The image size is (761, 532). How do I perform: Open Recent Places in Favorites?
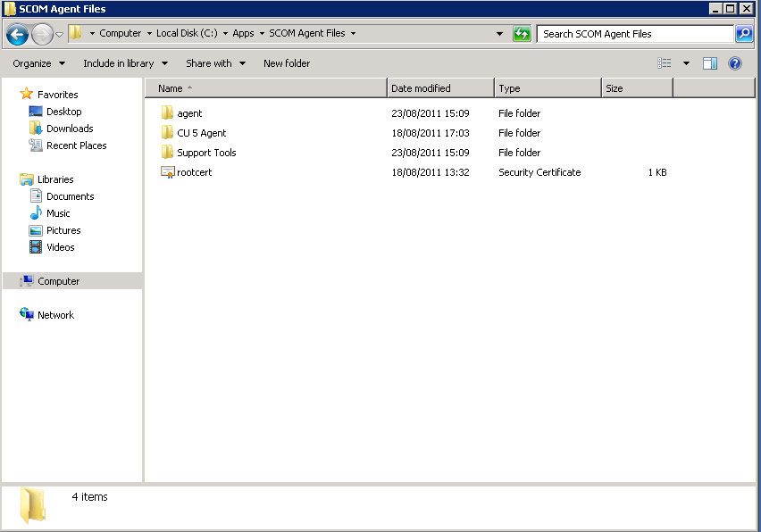[x=76, y=145]
